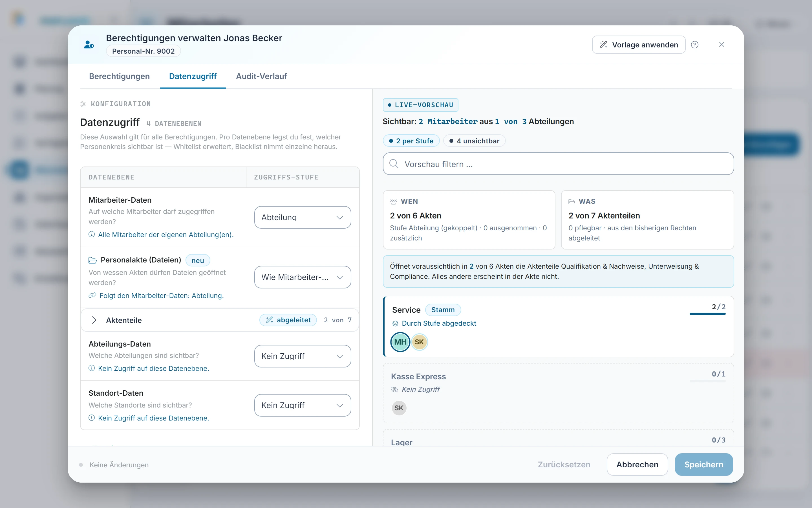Image resolution: width=812 pixels, height=508 pixels.
Task: Click the Speichern button
Action: pos(704,464)
